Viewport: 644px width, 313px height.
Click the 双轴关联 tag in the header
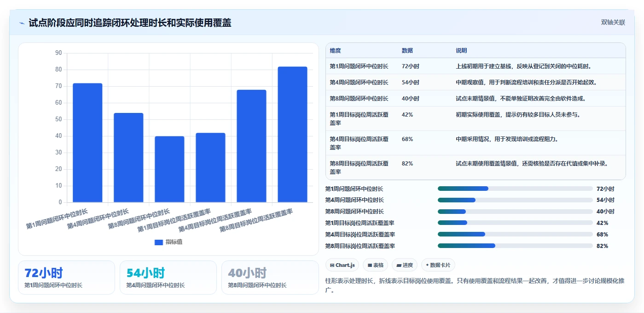pos(613,22)
